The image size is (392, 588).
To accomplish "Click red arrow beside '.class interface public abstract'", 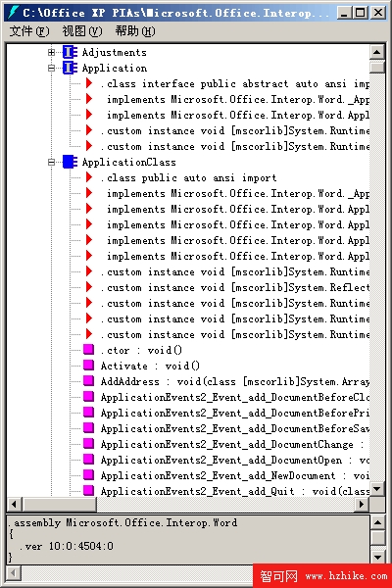I will [89, 83].
